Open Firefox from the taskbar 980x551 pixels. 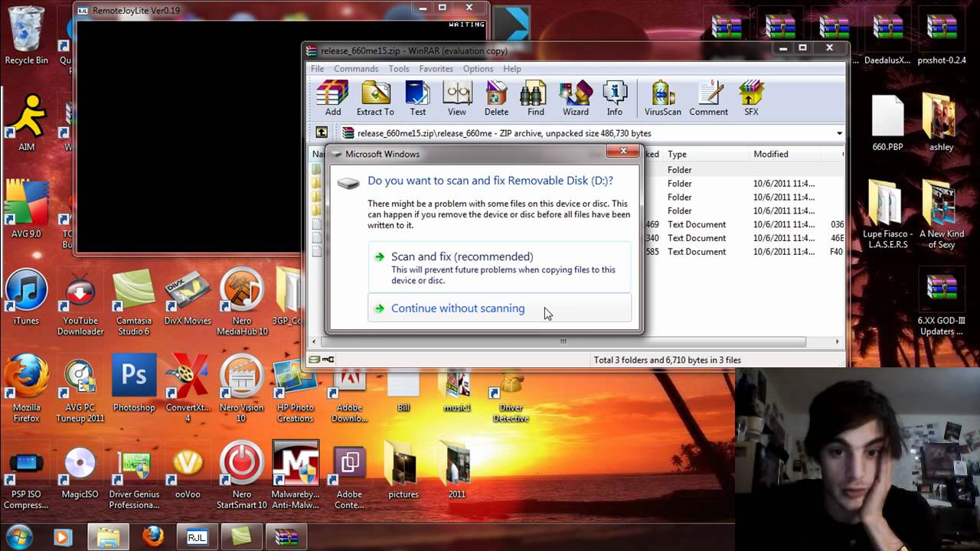[x=152, y=536]
